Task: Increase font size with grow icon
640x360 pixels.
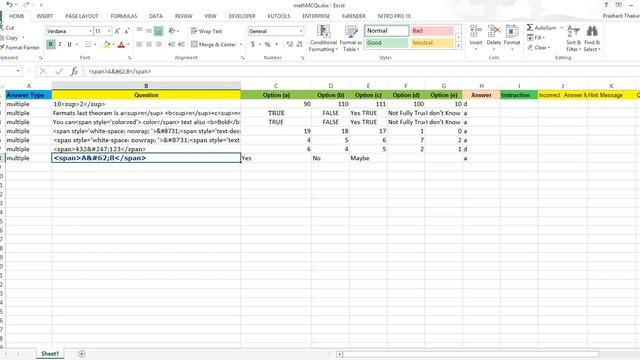Action: (117, 31)
